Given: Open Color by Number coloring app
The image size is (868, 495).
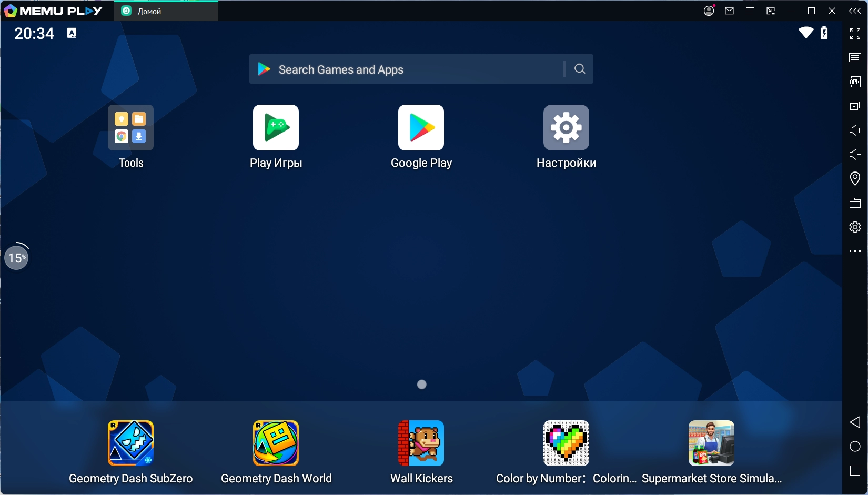Looking at the screenshot, I should [x=566, y=443].
